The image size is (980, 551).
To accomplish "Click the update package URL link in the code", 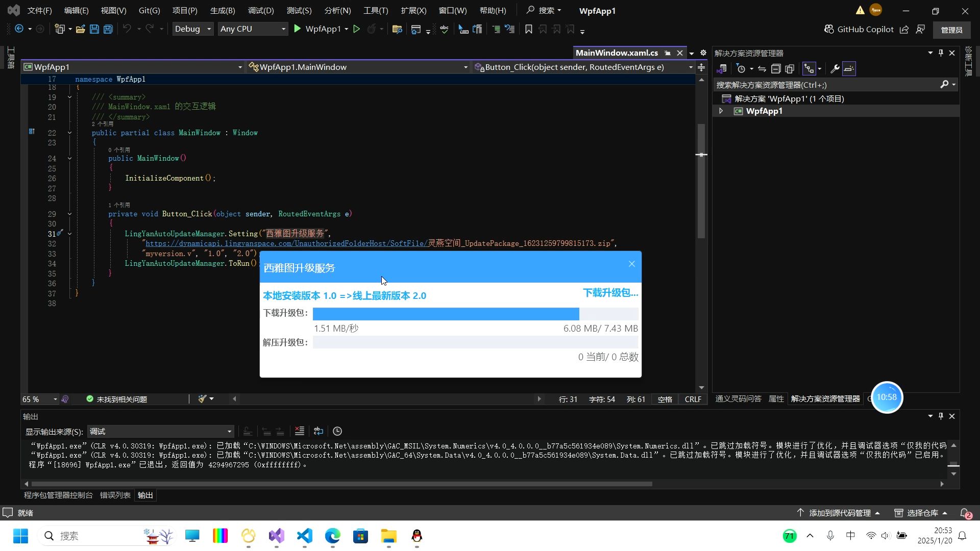I will [286, 243].
